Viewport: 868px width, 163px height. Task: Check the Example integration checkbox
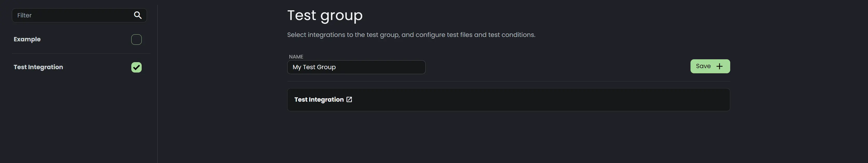click(x=136, y=40)
